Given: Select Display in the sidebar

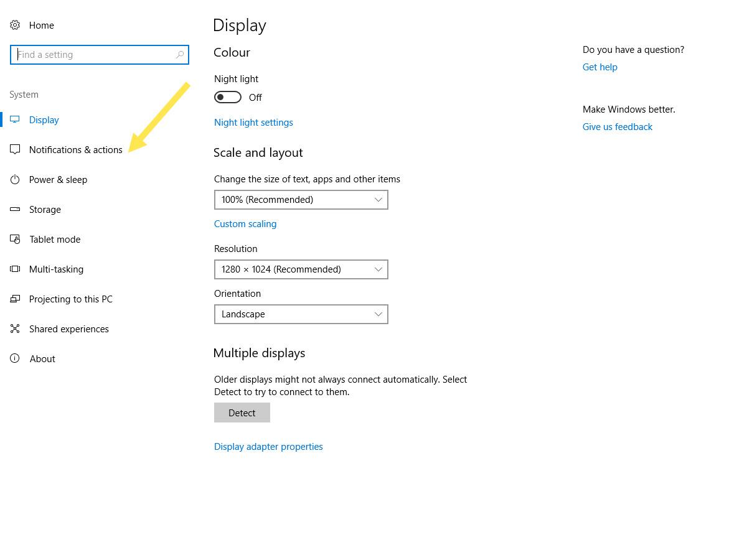Looking at the screenshot, I should pos(44,120).
